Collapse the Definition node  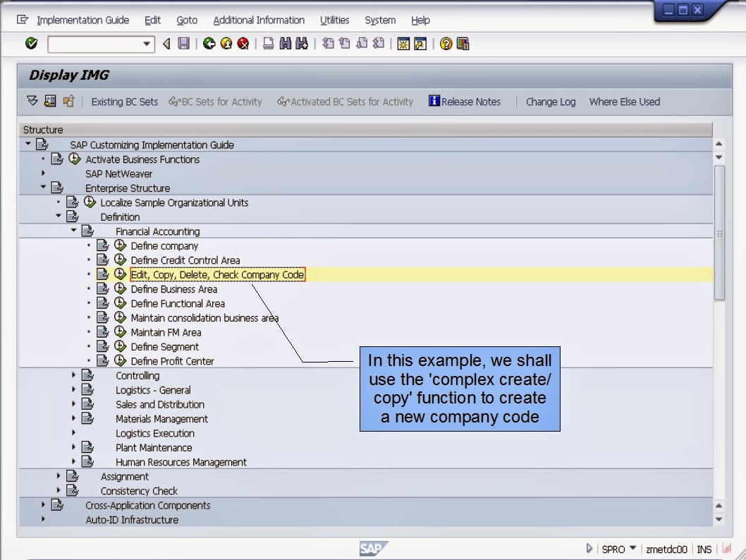pos(59,216)
